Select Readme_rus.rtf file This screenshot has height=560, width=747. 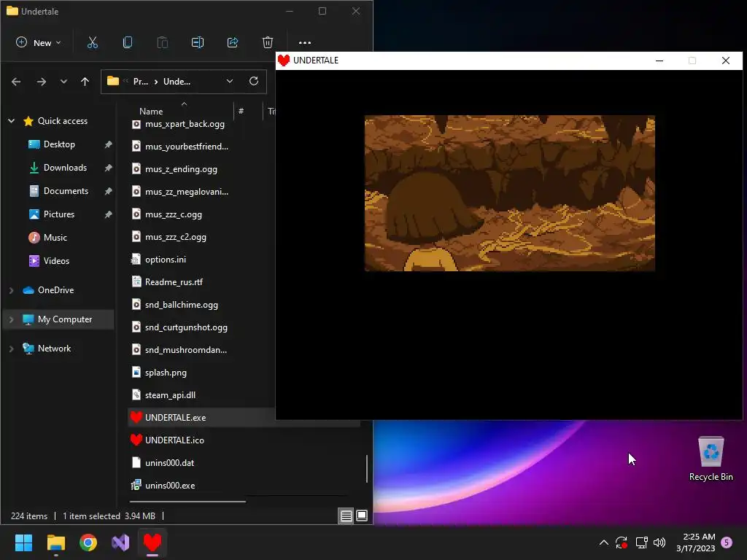tap(174, 282)
